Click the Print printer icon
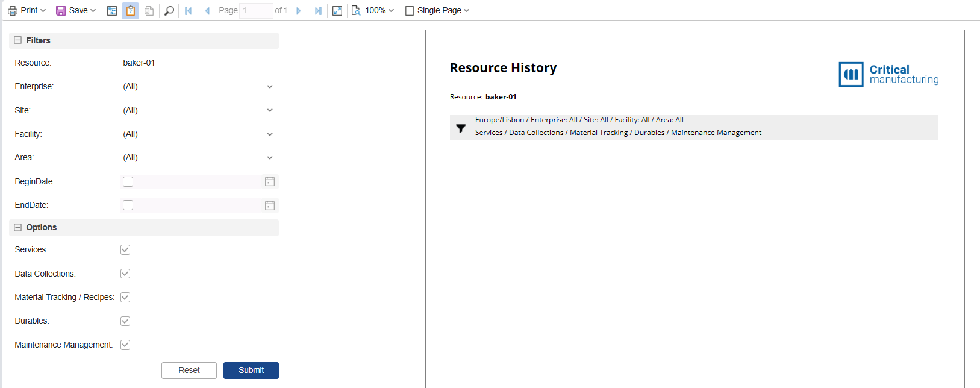980x388 pixels. coord(13,11)
